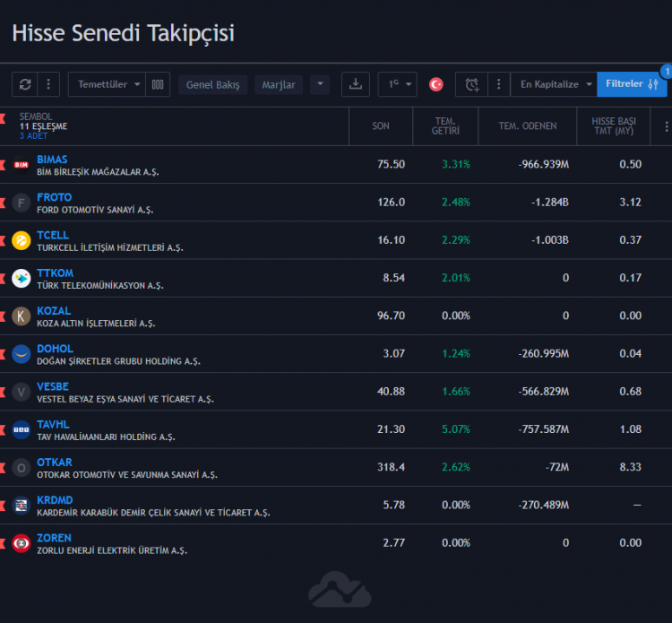Toggle the red flag on BIMAS row

pyautogui.click(x=3, y=165)
